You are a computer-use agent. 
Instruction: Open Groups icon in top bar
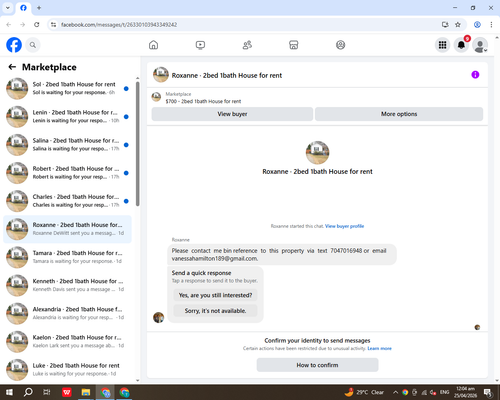[340, 45]
